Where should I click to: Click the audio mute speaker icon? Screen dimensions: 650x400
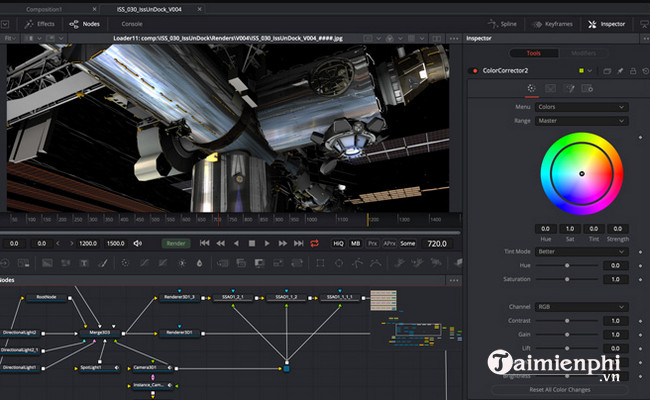[x=137, y=243]
